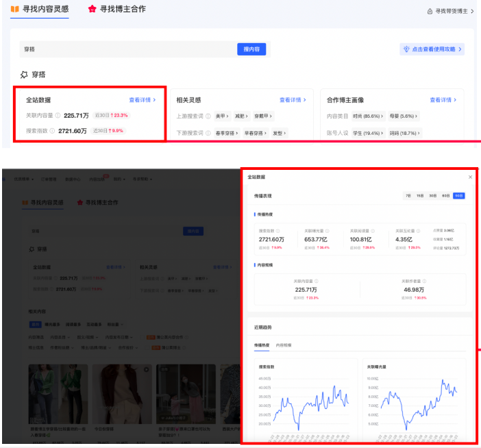Open the 作者粉丝数 filter dropdown
The image size is (481, 448).
(x=62, y=348)
